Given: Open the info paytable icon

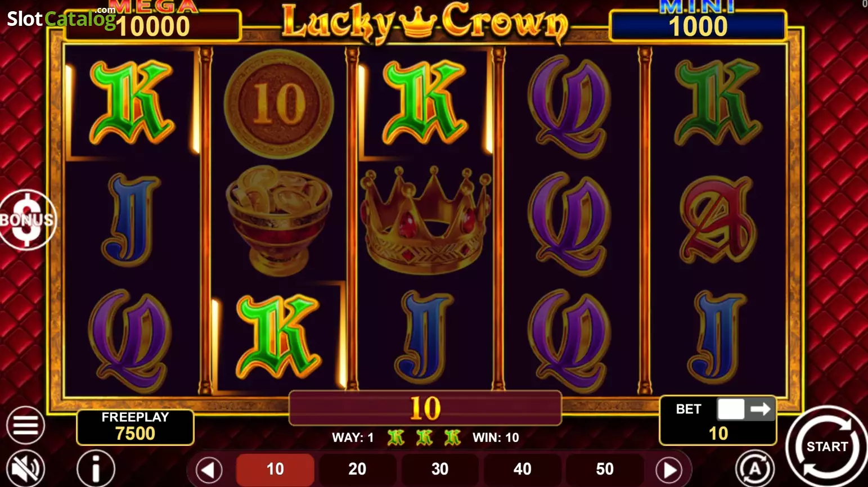Looking at the screenshot, I should click(x=96, y=468).
